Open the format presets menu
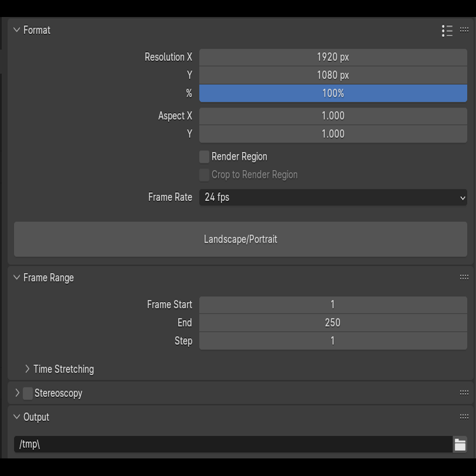The width and height of the screenshot is (476, 476). [447, 30]
